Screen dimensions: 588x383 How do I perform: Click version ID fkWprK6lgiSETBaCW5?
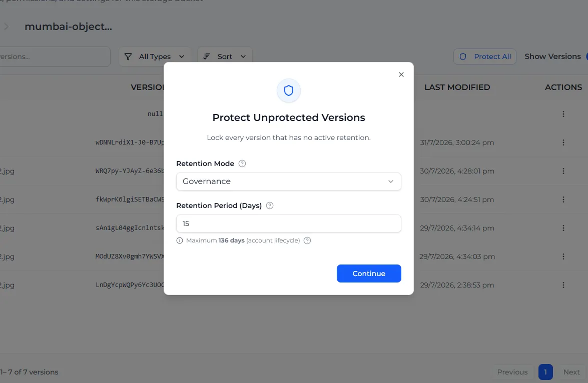pyautogui.click(x=130, y=199)
